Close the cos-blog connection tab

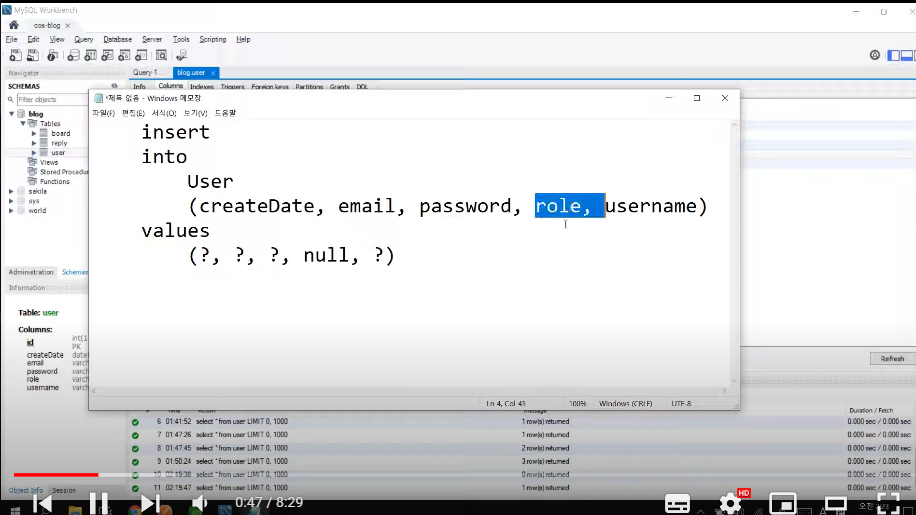tap(68, 26)
